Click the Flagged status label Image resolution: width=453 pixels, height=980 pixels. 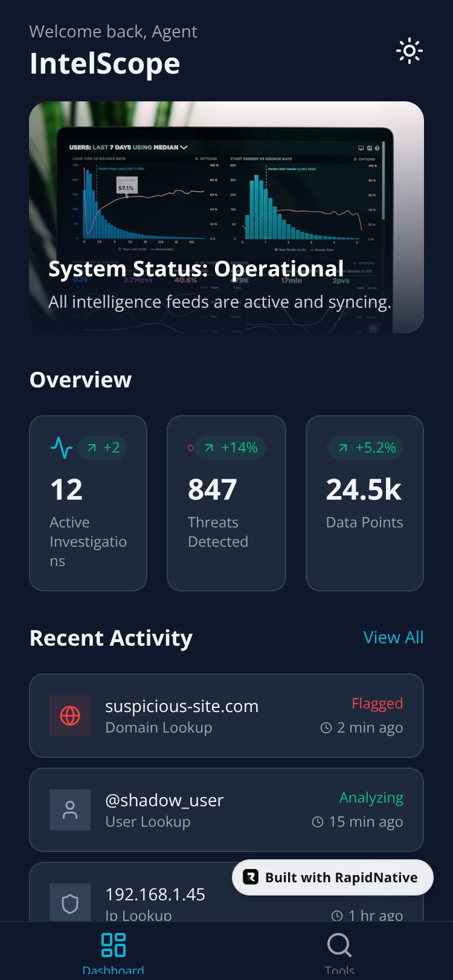tap(377, 703)
